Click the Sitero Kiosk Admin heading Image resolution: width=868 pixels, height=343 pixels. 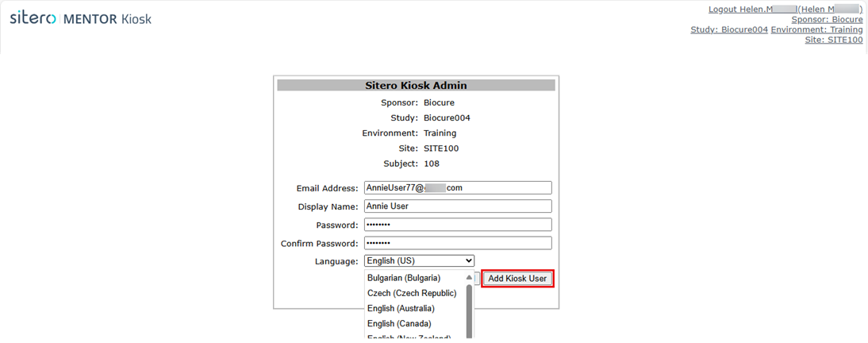(416, 85)
